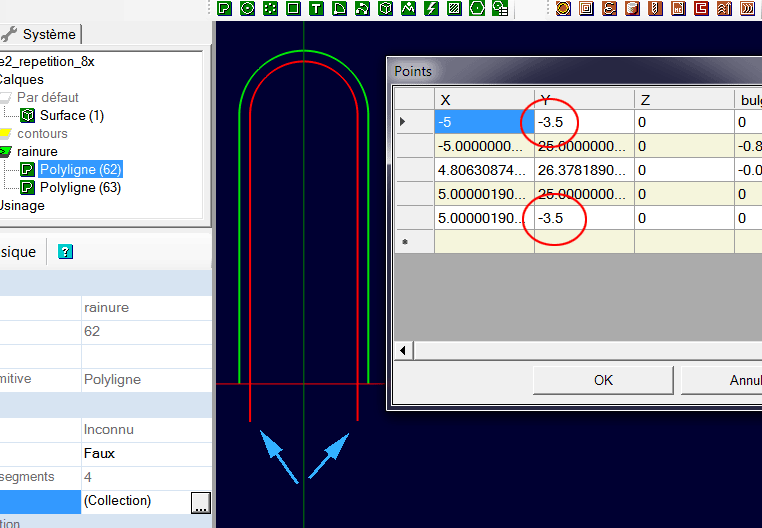
Task: Click OK in the Points dialog
Action: coord(603,380)
